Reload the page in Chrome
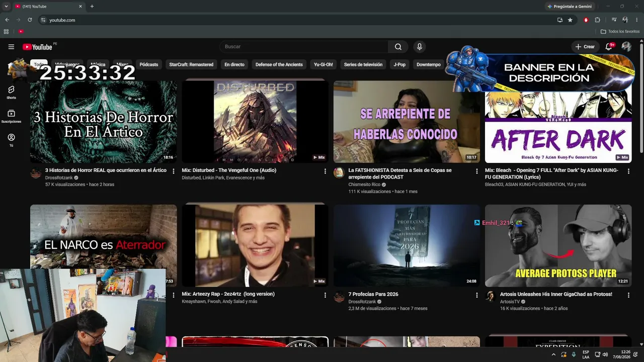Image resolution: width=644 pixels, height=362 pixels. 30,20
